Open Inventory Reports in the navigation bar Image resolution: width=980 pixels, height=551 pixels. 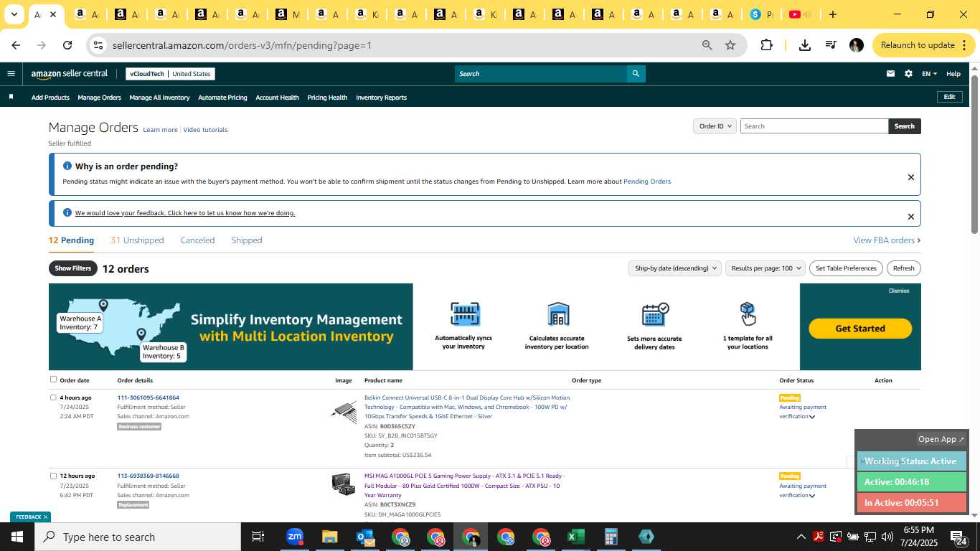coord(381,98)
